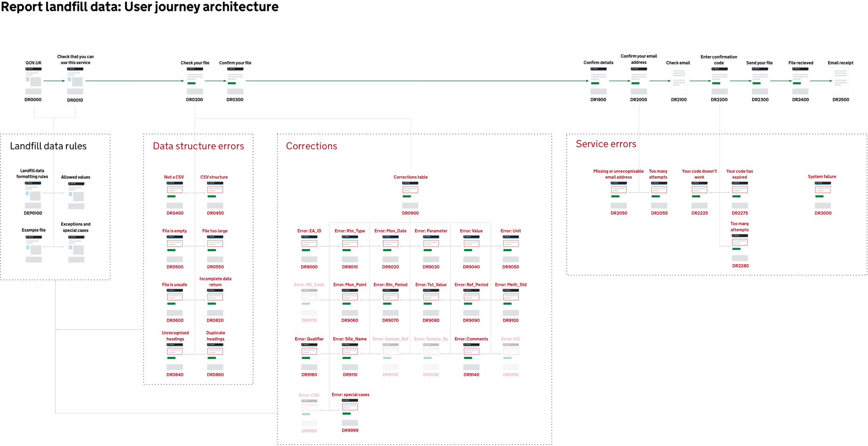Image resolution: width=868 pixels, height=446 pixels.
Task: Select the DR0010 service check page thumbnail
Action: (x=75, y=81)
